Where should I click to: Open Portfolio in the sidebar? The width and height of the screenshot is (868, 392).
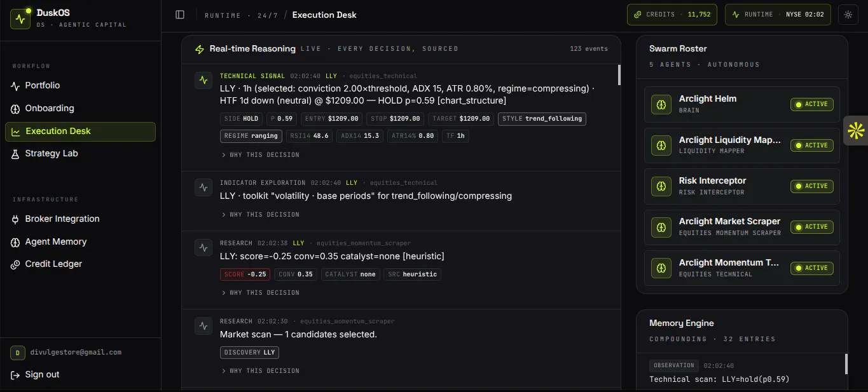click(x=80, y=86)
